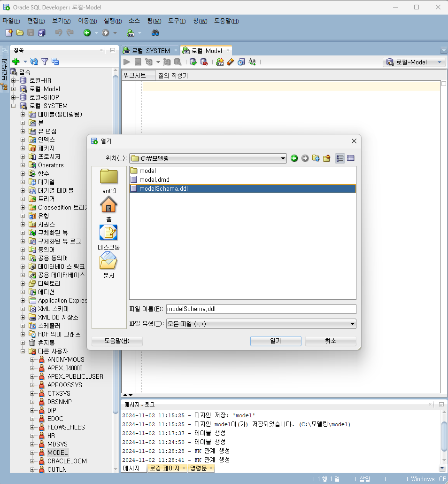The image size is (448, 484).
Task: Click the connections tree vertical scrollbar
Action: coord(116,244)
